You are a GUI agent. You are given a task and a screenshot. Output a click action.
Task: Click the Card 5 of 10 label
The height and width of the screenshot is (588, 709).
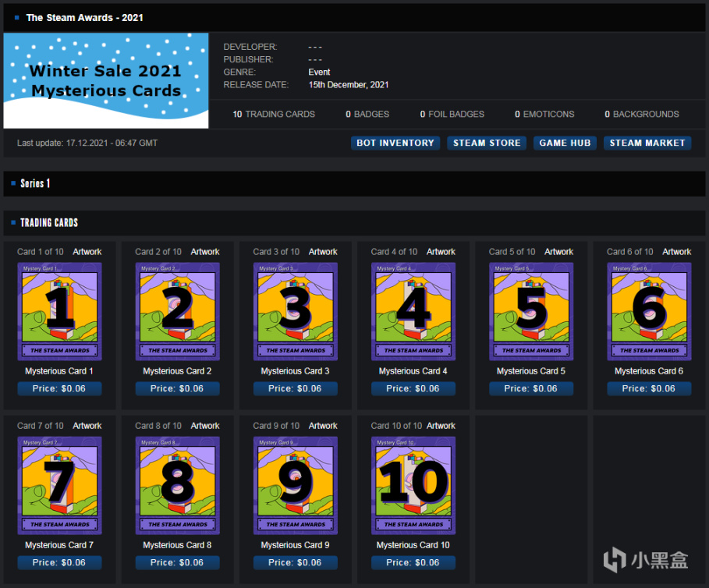click(x=512, y=252)
